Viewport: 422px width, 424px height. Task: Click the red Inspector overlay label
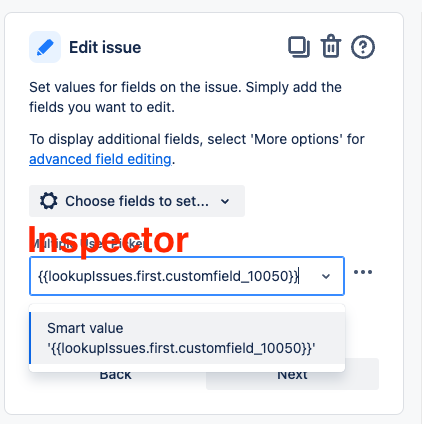(108, 239)
